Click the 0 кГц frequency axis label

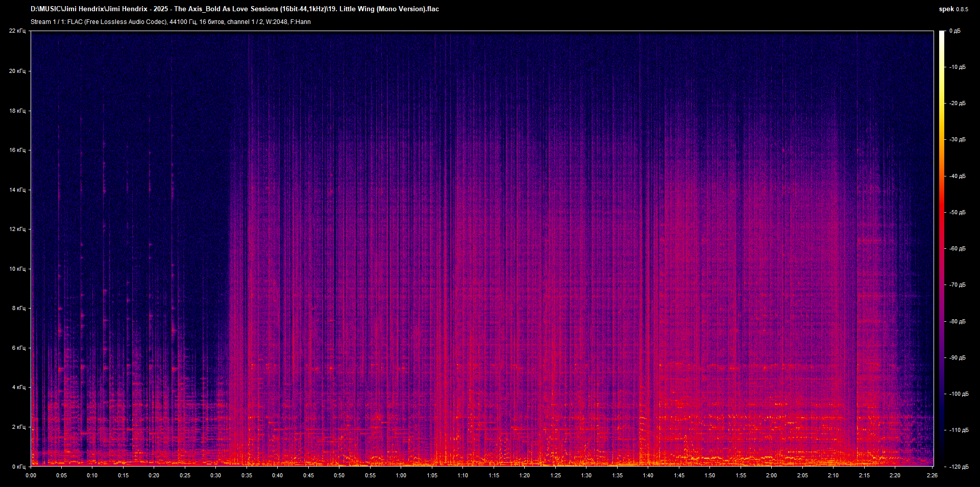[x=19, y=466]
